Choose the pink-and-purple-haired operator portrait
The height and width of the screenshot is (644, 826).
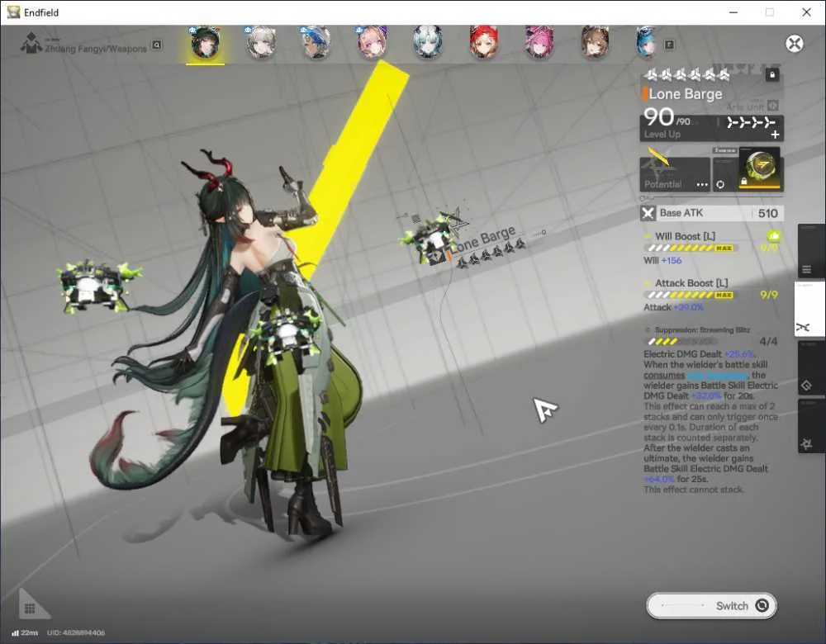373,43
